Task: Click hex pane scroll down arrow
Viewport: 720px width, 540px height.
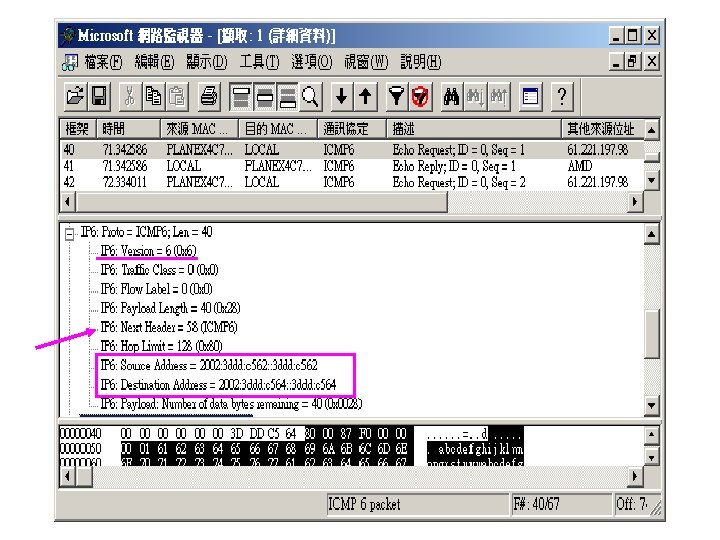Action: click(x=652, y=456)
